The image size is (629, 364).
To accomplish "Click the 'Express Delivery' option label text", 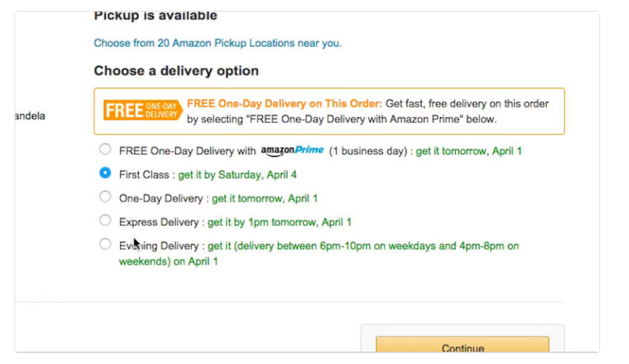I will point(159,222).
